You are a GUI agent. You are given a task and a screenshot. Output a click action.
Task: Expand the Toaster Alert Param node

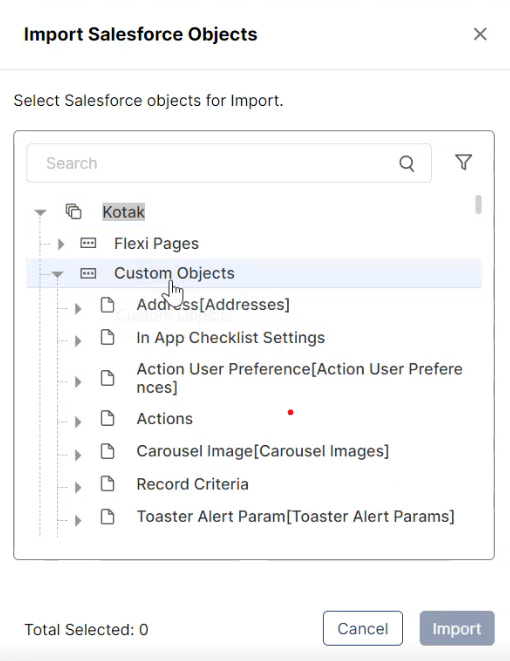pyautogui.click(x=78, y=520)
